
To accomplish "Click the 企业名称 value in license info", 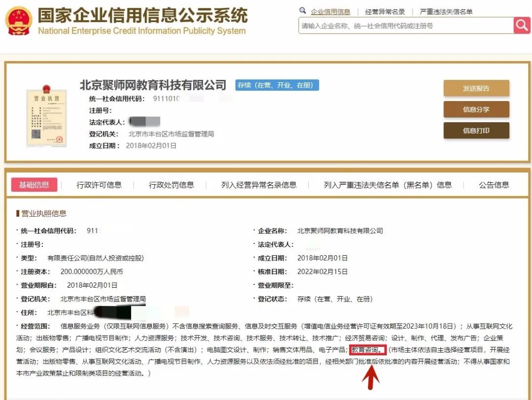I will 340,231.
